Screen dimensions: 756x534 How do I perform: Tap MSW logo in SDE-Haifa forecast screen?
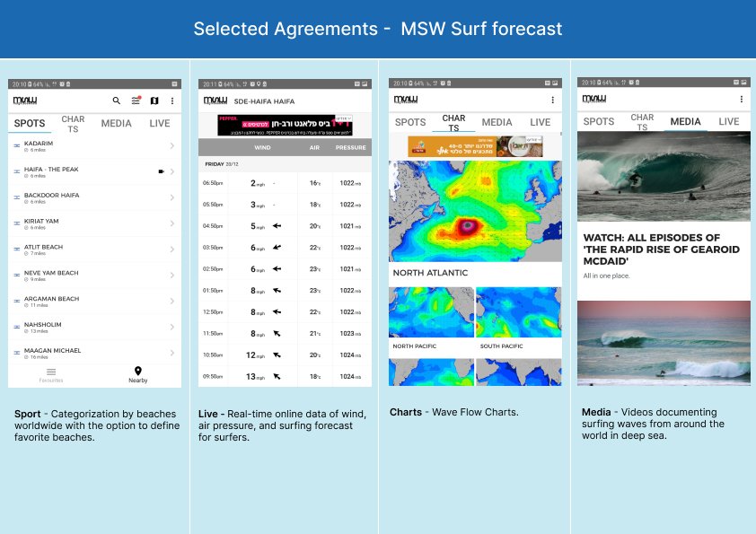pos(215,101)
